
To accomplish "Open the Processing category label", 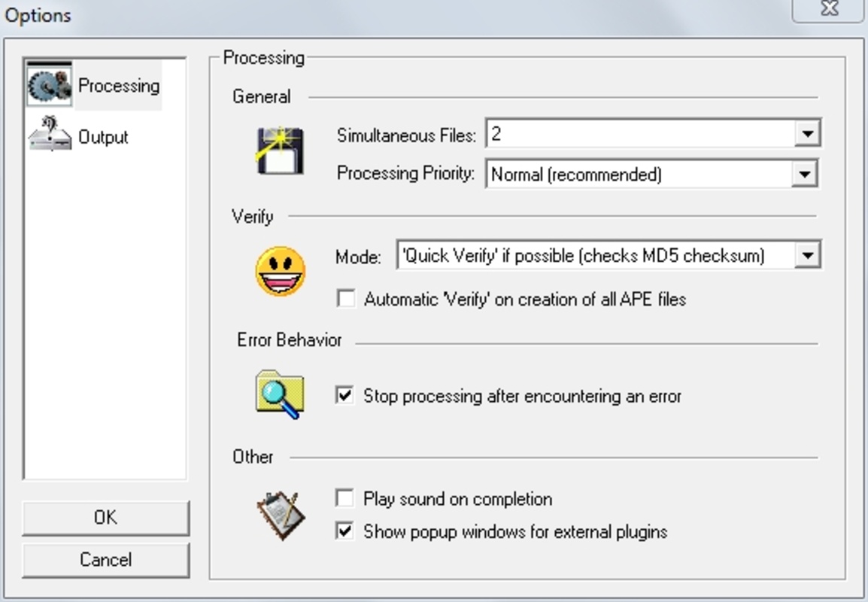I will coord(118,86).
